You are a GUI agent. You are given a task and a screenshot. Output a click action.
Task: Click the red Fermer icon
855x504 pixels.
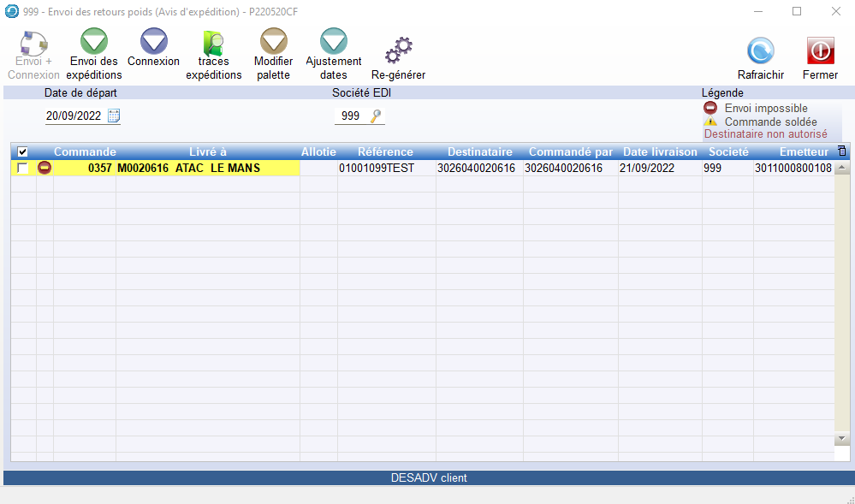820,51
